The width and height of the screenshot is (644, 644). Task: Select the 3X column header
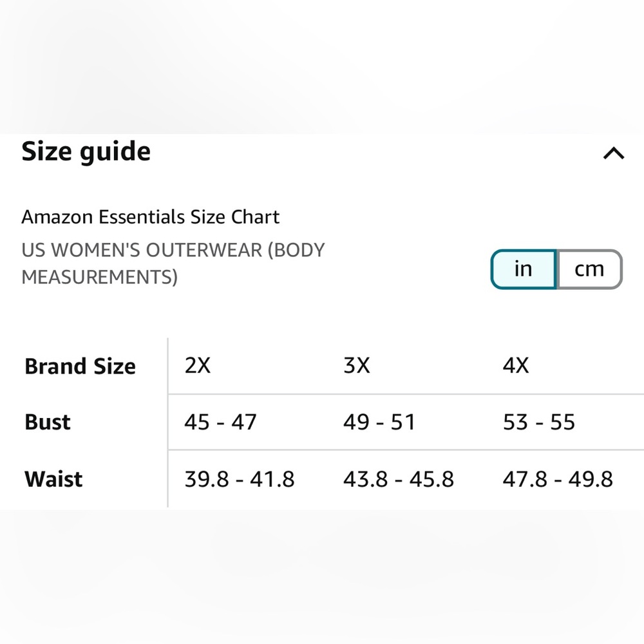tap(358, 365)
